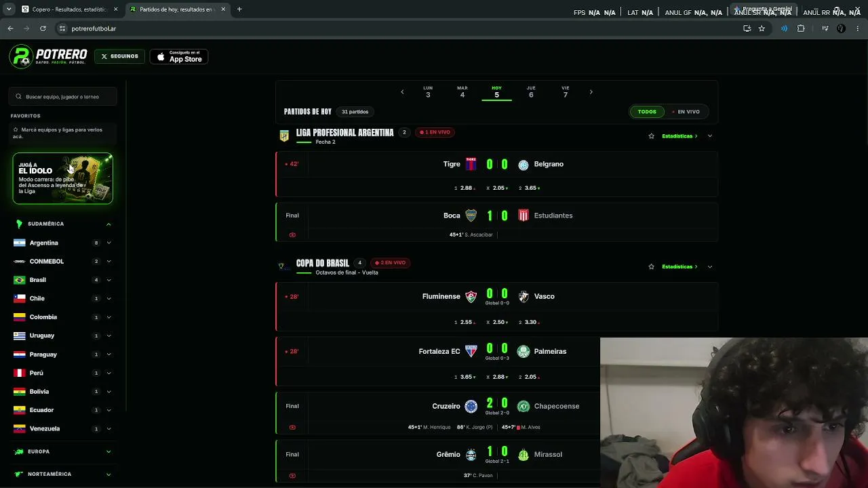This screenshot has width=868, height=488.
Task: Select the VIE 7 date tab
Action: (566, 92)
